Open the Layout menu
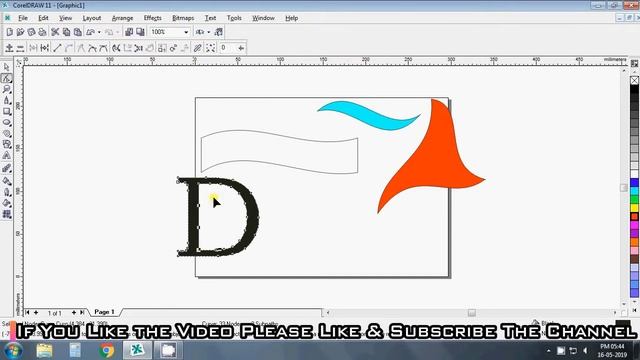Image resolution: width=640 pixels, height=360 pixels. click(x=91, y=18)
